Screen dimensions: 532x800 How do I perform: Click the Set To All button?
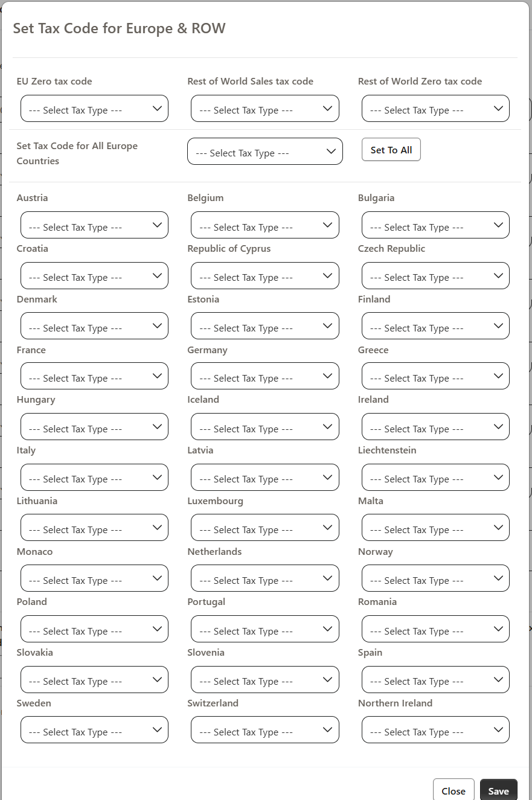[391, 150]
